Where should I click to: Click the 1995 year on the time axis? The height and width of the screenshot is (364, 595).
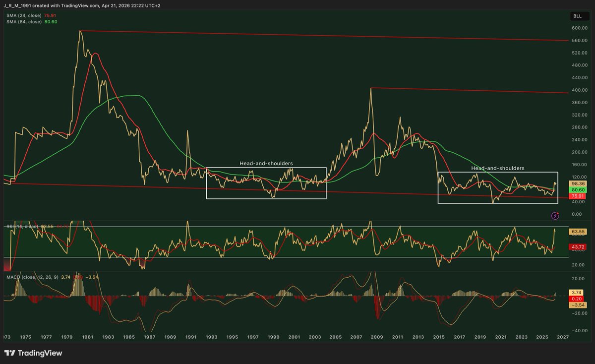pyautogui.click(x=233, y=337)
